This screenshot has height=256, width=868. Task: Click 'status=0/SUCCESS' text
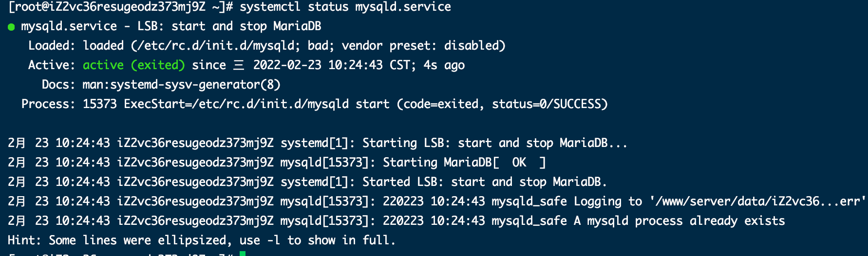(546, 104)
